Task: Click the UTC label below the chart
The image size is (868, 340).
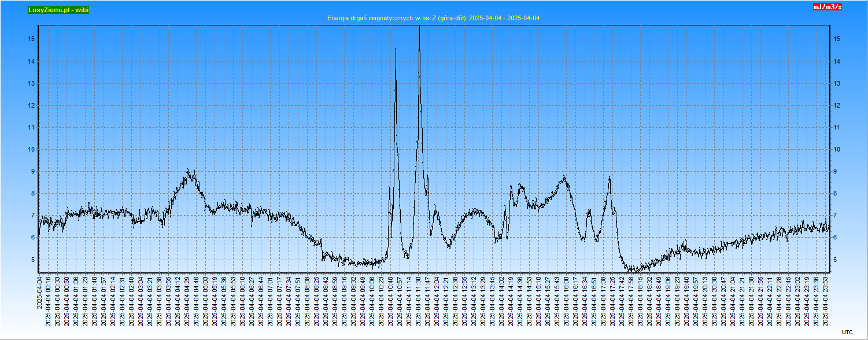Action: 847,332
